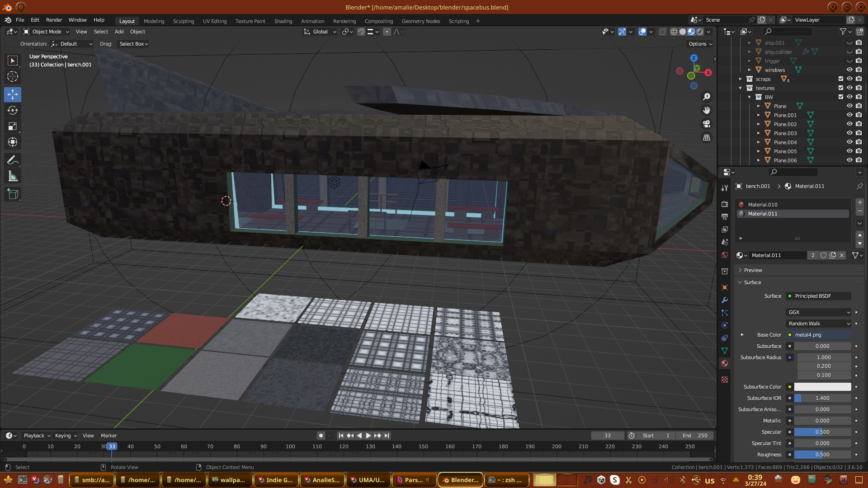
Task: Open the Texture properties tab
Action: [725, 380]
